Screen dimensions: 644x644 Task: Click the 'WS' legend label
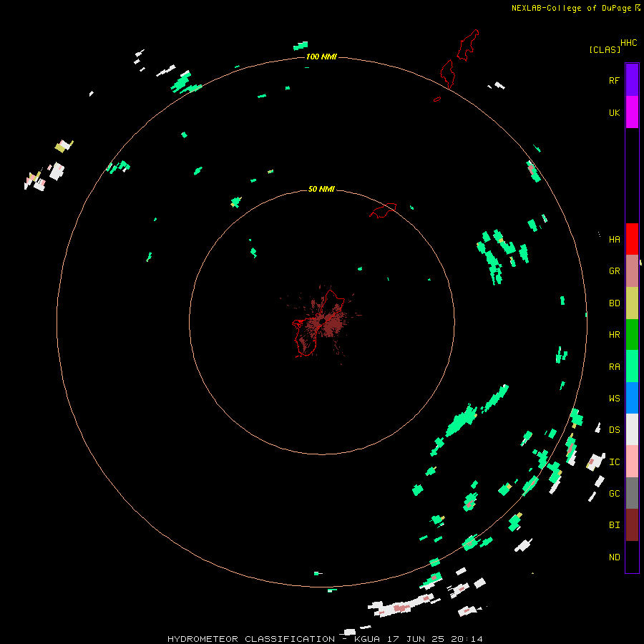click(x=614, y=398)
